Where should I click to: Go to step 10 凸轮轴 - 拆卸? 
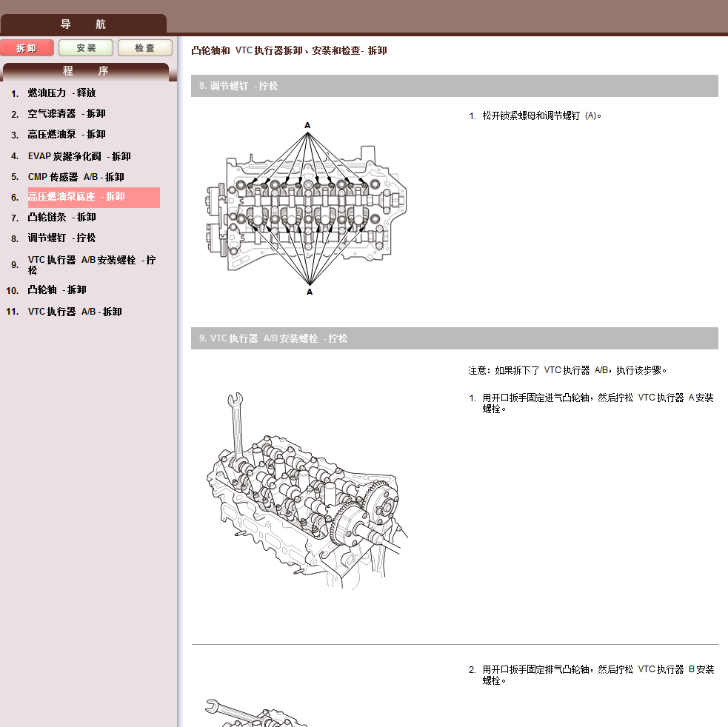point(56,290)
